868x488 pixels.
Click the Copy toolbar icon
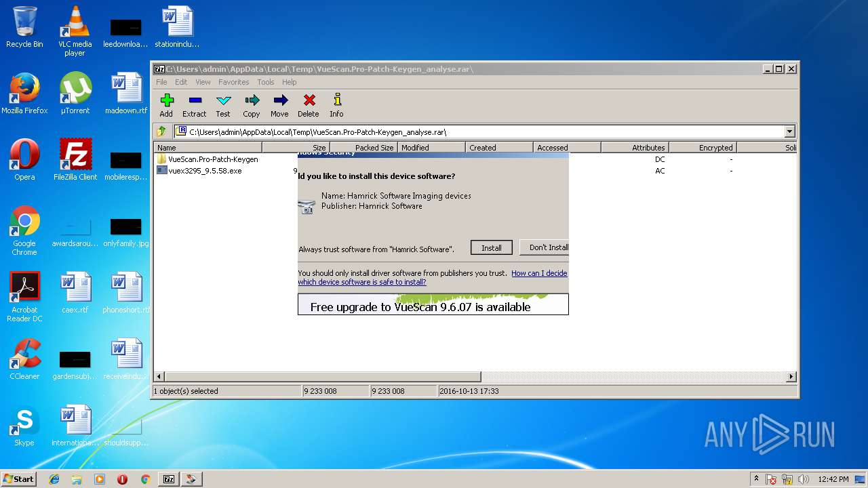point(252,106)
